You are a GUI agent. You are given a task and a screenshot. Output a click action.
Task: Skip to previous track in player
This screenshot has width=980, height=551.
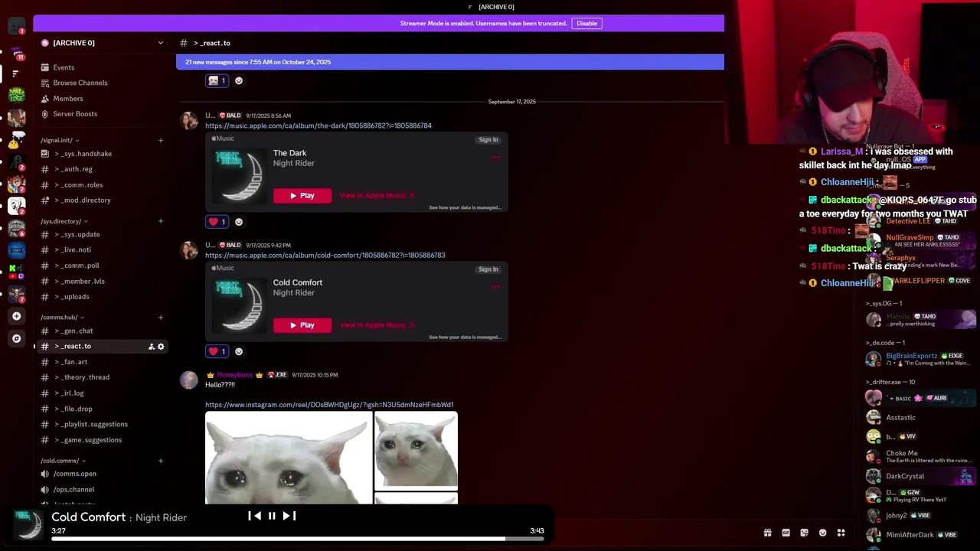[x=254, y=517]
